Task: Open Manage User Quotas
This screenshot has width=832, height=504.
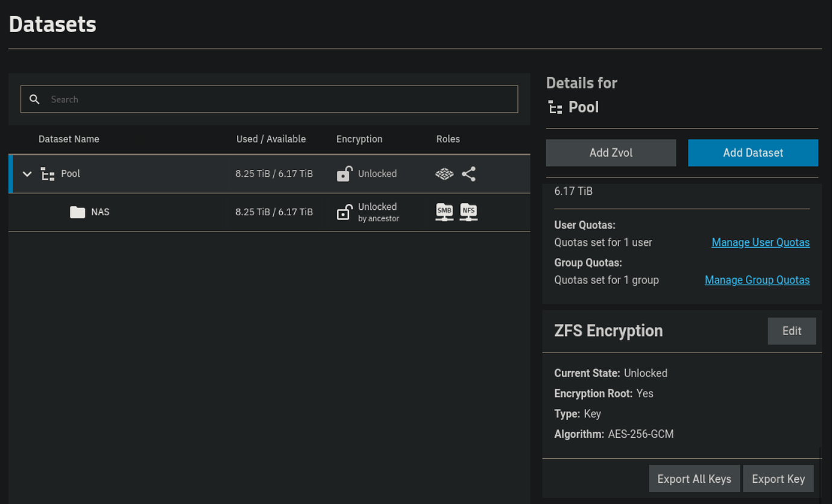Action: (760, 242)
